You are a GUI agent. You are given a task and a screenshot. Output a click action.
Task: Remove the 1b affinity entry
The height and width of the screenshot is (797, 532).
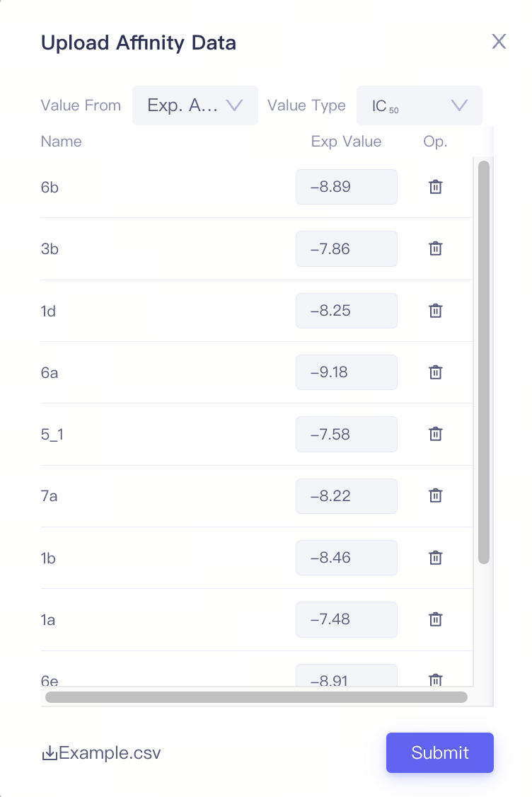[x=436, y=558]
